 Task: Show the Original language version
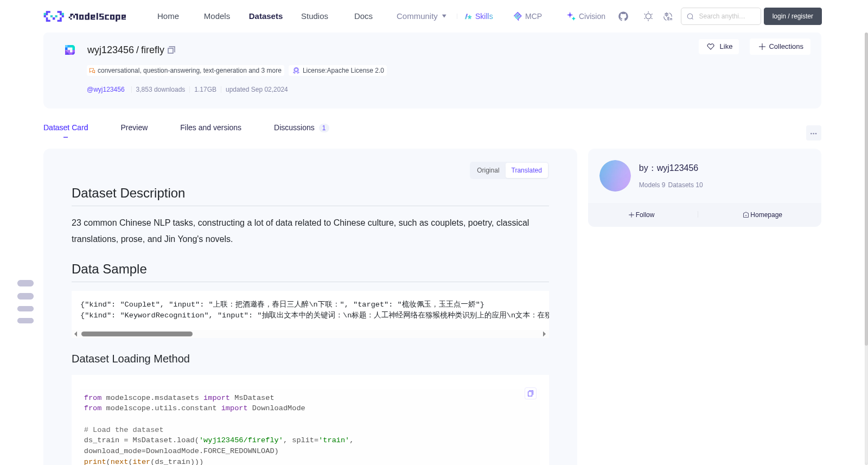pyautogui.click(x=488, y=170)
